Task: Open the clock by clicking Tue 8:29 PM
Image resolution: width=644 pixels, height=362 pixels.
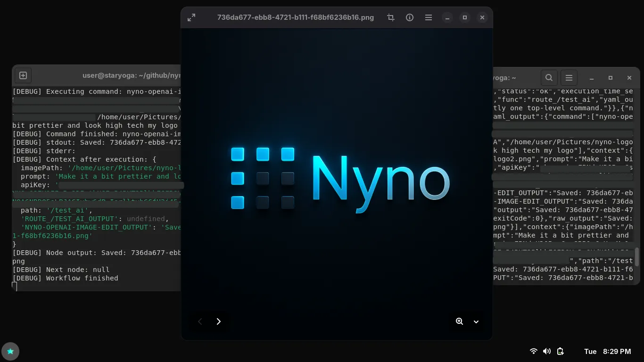Action: click(x=608, y=351)
